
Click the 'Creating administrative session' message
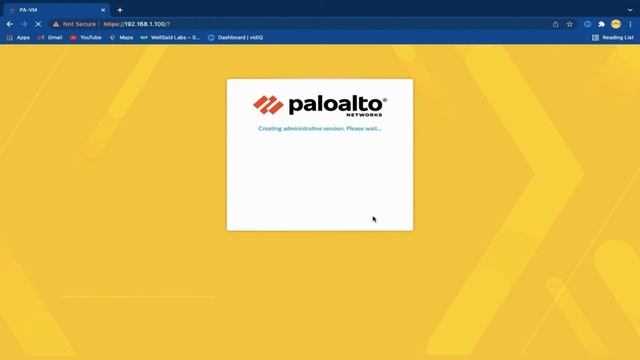320,129
